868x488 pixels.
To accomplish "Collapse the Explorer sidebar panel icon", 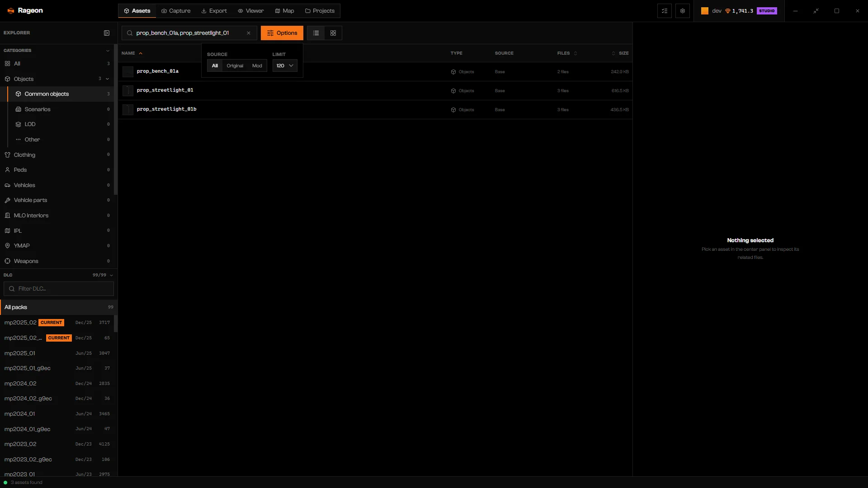I will [107, 33].
